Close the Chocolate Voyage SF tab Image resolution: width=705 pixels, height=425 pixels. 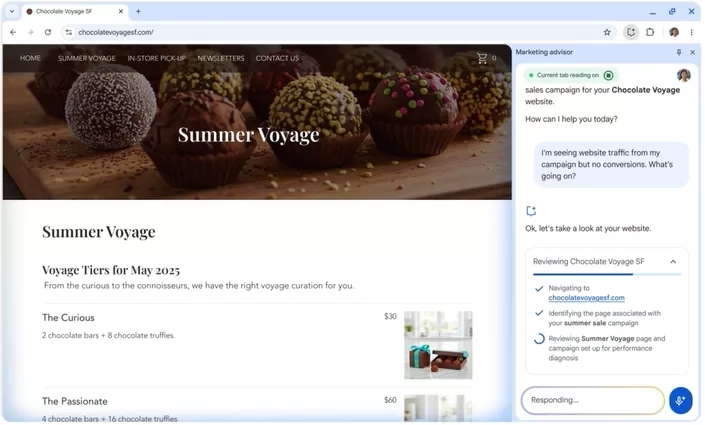[x=120, y=12]
